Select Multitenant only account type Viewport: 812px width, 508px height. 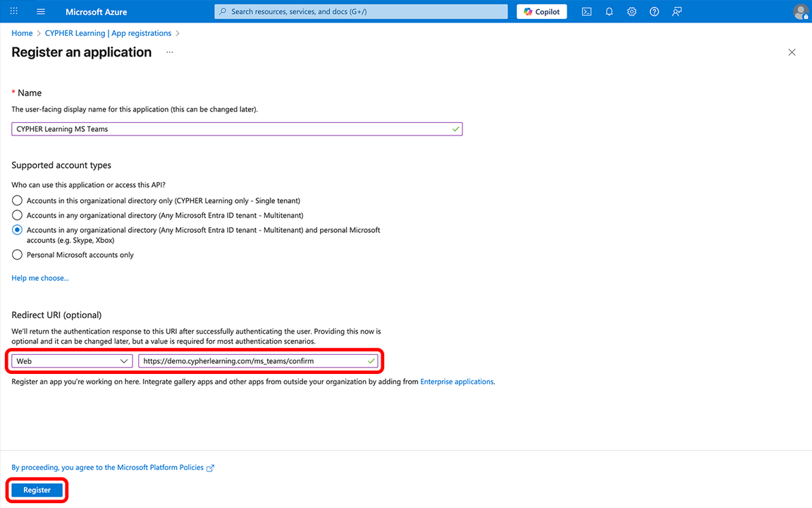[x=17, y=215]
